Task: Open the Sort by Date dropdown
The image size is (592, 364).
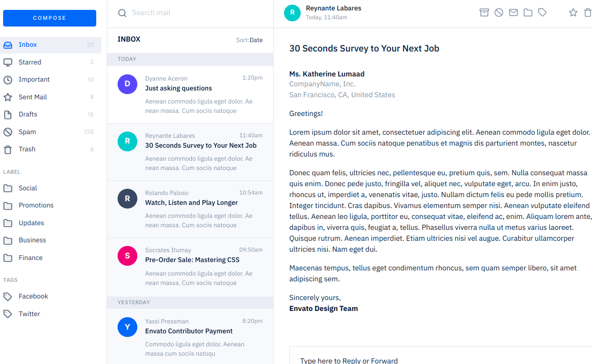Action: (x=249, y=40)
